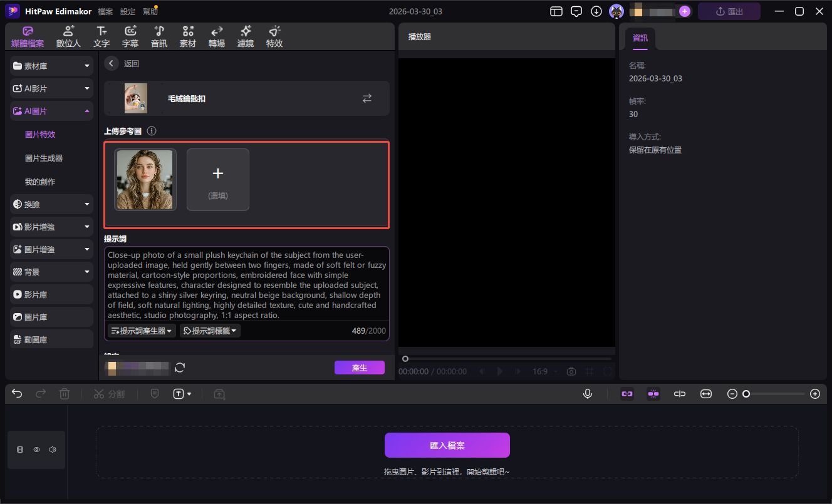The image size is (832, 504).
Task: Open the 檔案 file menu
Action: click(x=105, y=11)
